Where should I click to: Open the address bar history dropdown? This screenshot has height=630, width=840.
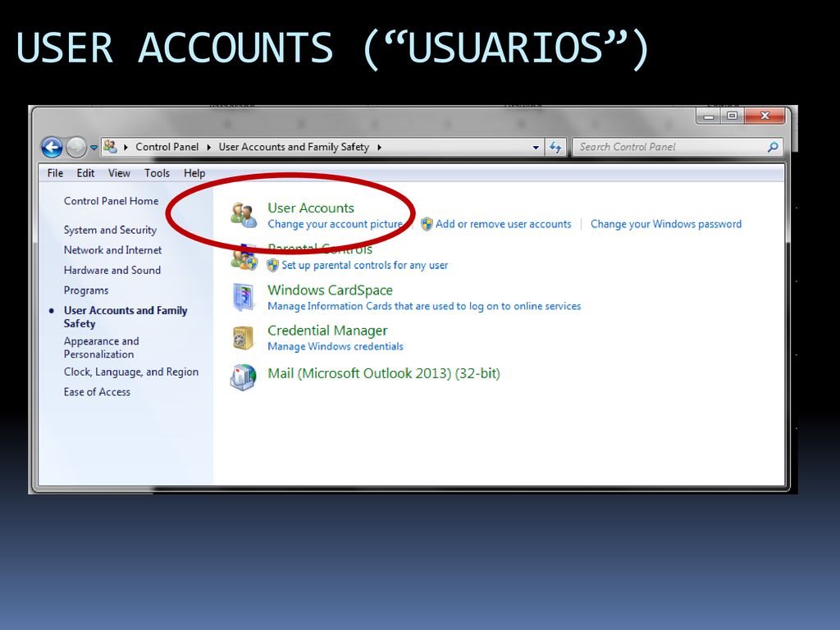(x=536, y=148)
